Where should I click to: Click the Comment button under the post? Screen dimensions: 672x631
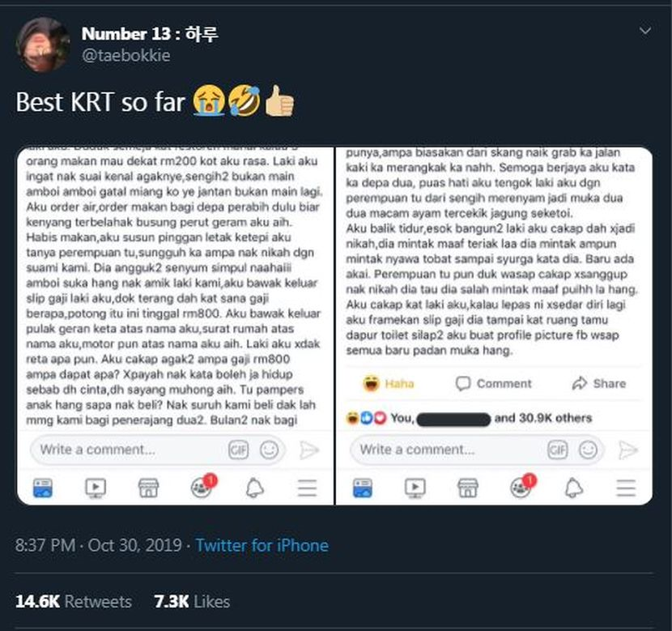click(493, 383)
